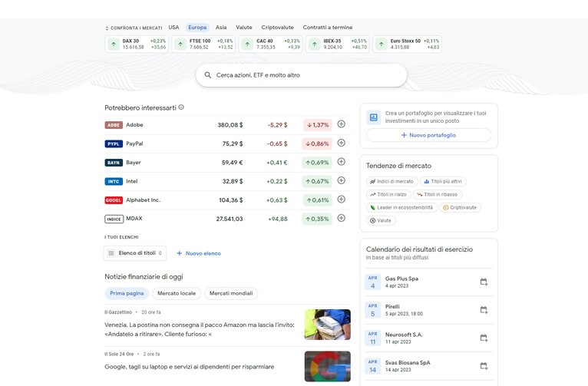Viewport: 588px width, 386px height.
Task: Click the PYPL ticker badge
Action: tap(114, 144)
